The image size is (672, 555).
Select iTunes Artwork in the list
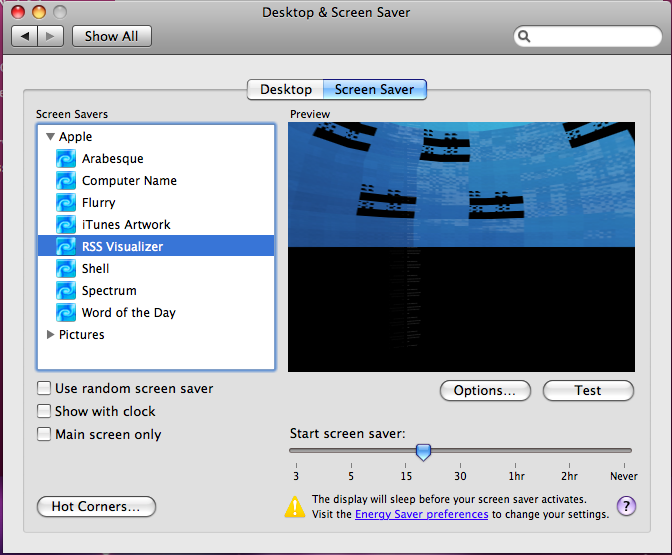pyautogui.click(x=126, y=225)
